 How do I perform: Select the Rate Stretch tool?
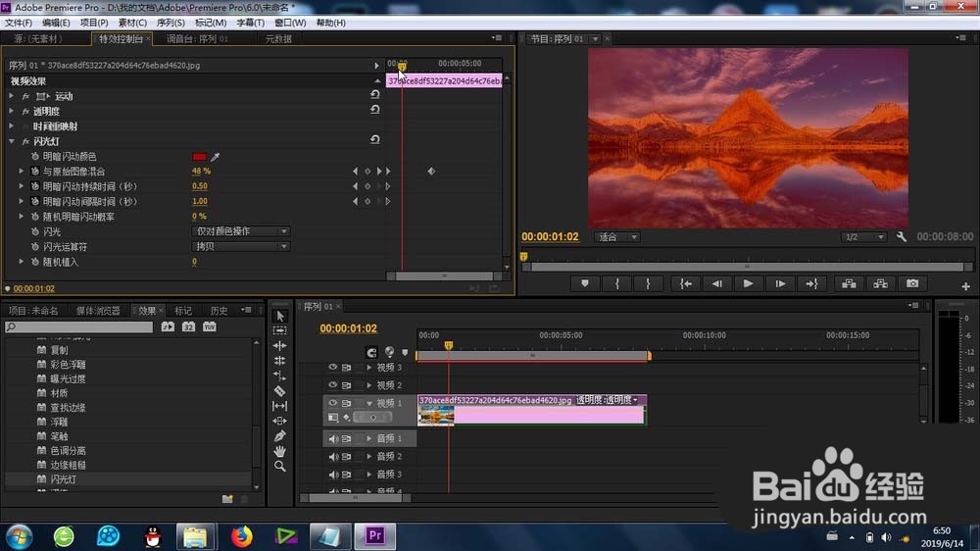click(280, 376)
